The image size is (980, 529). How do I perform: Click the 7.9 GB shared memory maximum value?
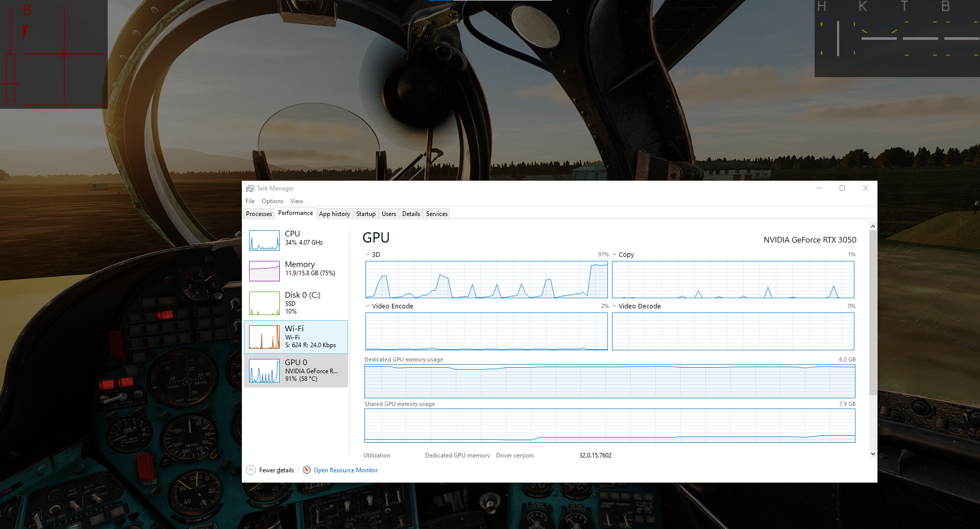847,404
